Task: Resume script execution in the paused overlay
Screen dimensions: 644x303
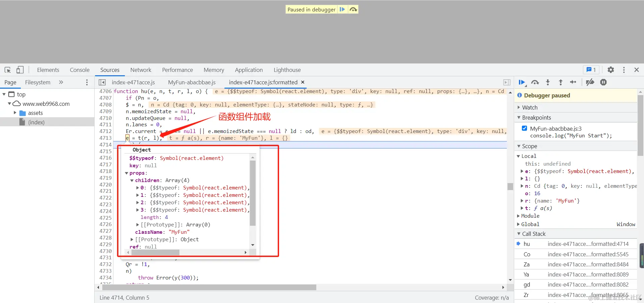Action: [x=342, y=9]
